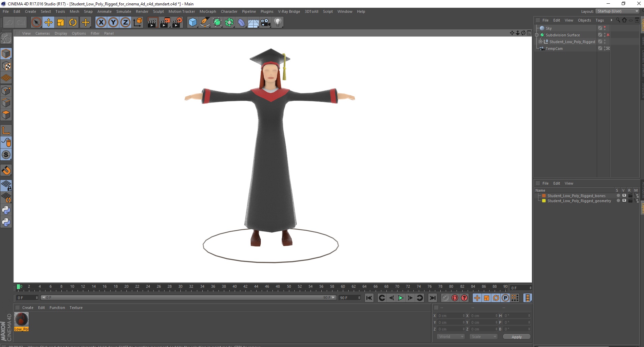The width and height of the screenshot is (644, 347).
Task: Toggle Sky layer icon in Object Manager
Action: pyautogui.click(x=600, y=28)
